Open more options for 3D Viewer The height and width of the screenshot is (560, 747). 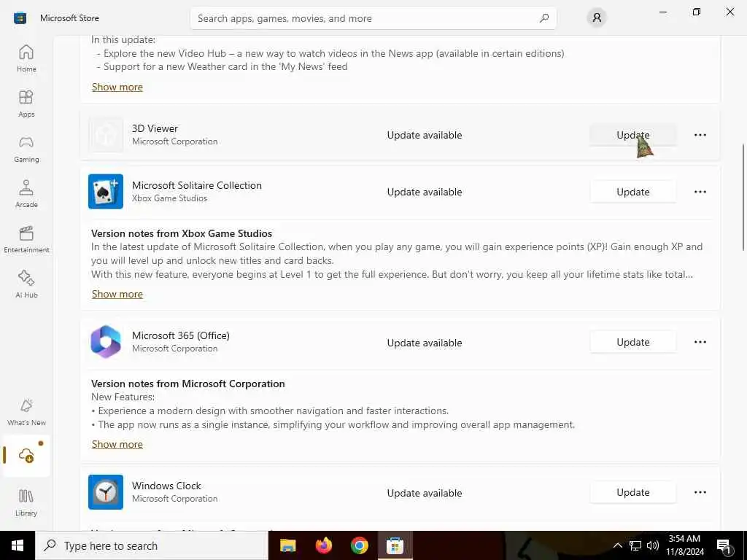tap(700, 135)
